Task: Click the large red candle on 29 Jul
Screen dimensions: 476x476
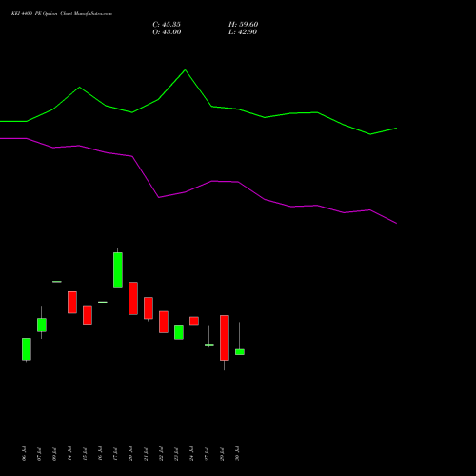Action: [225, 338]
